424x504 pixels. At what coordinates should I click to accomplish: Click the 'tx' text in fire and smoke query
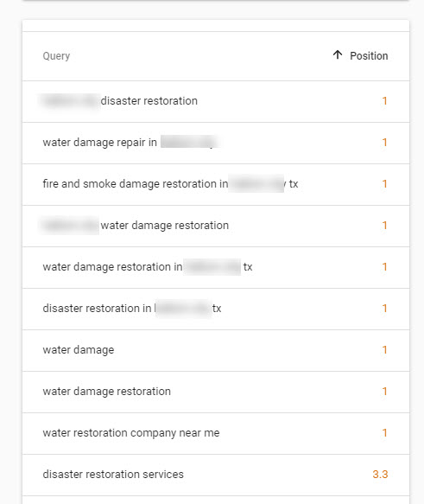tap(294, 184)
